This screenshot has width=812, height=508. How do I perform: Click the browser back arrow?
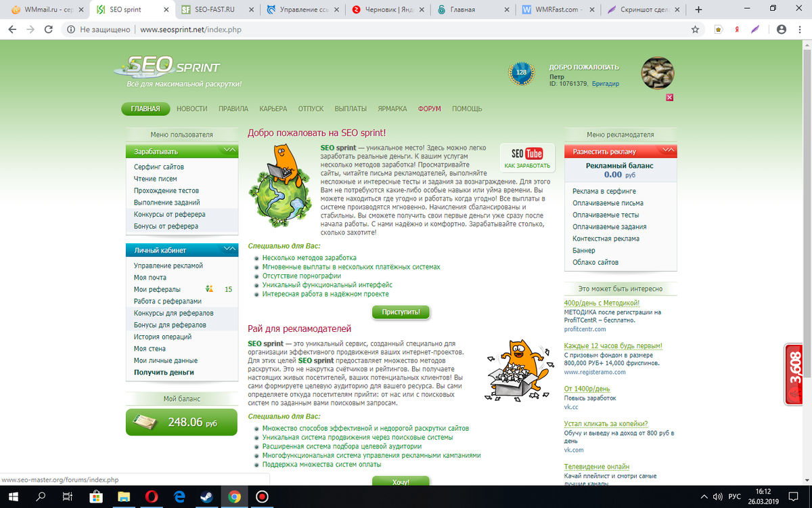tap(12, 30)
